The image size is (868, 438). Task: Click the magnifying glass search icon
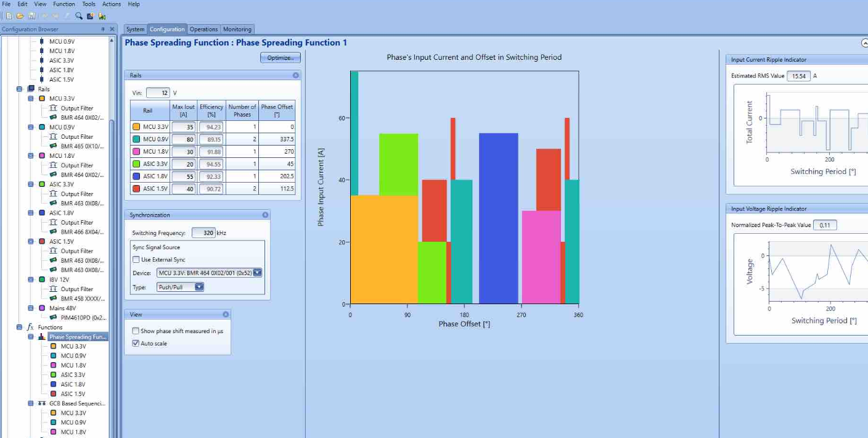click(79, 16)
